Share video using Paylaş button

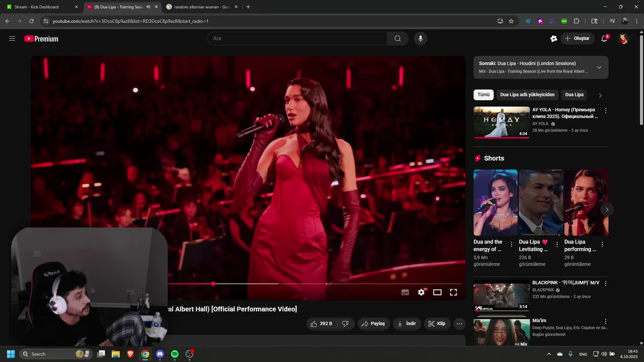click(373, 324)
